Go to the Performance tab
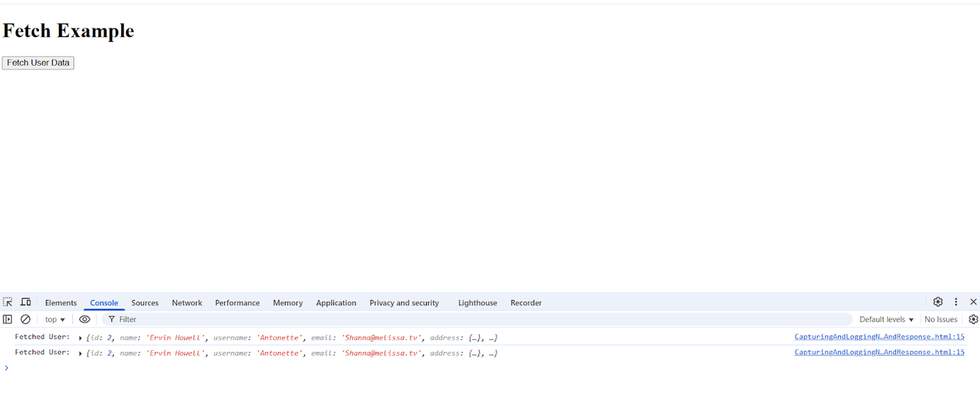This screenshot has width=980, height=400. click(x=237, y=303)
